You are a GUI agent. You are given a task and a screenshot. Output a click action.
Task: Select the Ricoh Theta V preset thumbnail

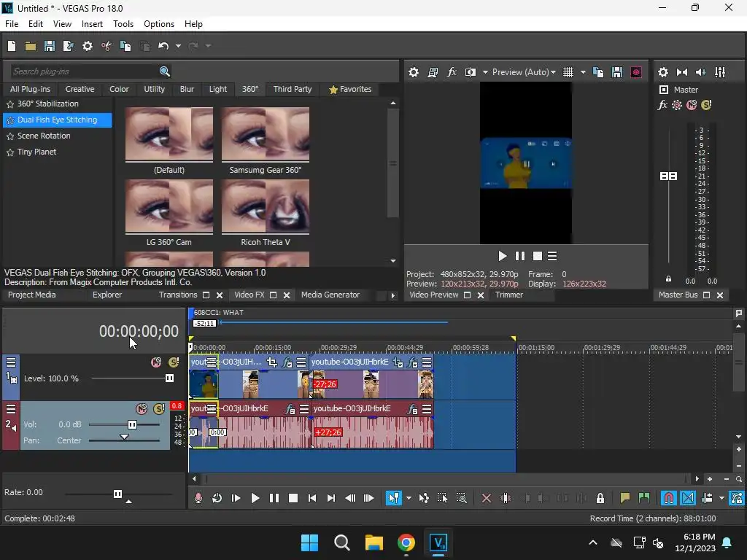266,206
